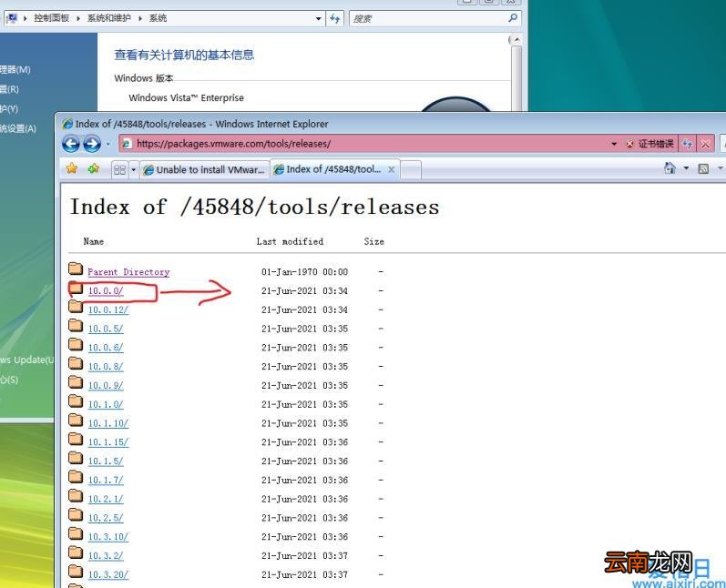The image size is (726, 588).
Task: Open the 10.1.5/ folder link
Action: point(106,461)
